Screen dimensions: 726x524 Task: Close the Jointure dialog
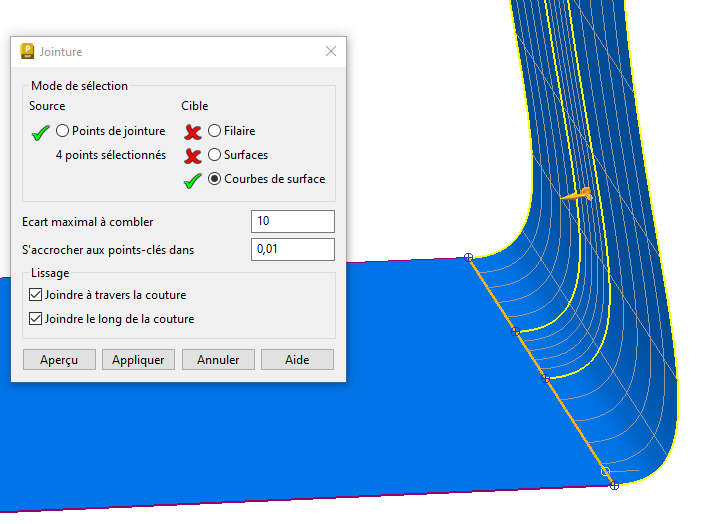coord(331,52)
